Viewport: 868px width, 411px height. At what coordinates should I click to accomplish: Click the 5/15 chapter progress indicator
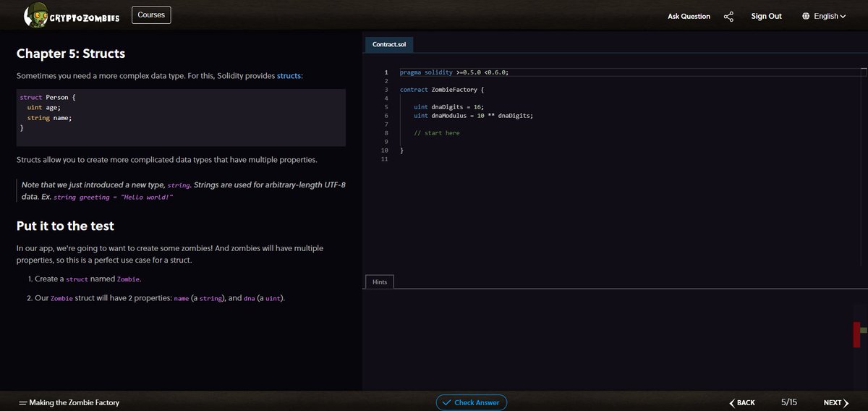coord(789,402)
